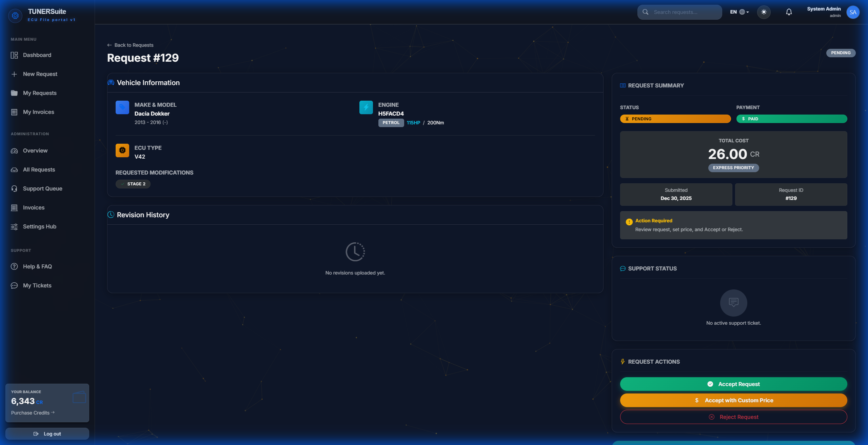Click the notification bell
Screen dimensions: 868x445
789,12
